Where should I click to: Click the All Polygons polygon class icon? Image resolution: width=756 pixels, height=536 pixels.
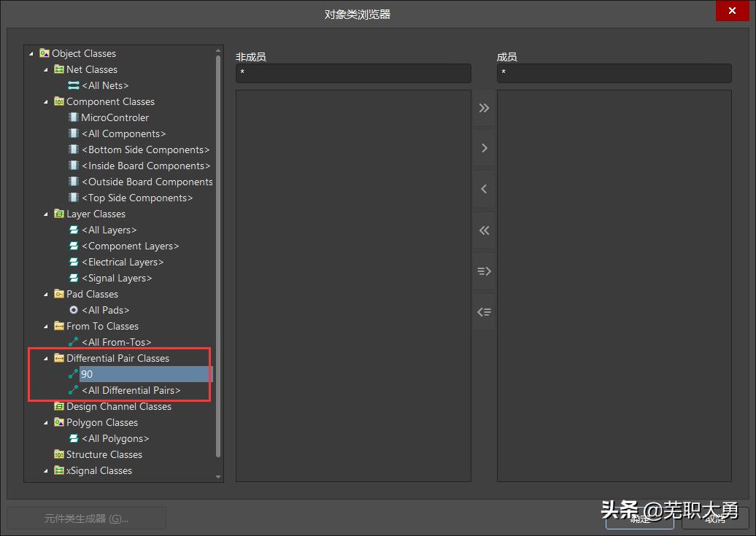pos(74,438)
